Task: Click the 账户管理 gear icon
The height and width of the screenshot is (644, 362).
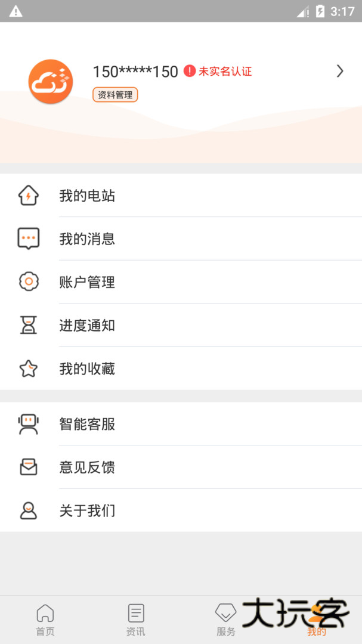Action: 28,281
